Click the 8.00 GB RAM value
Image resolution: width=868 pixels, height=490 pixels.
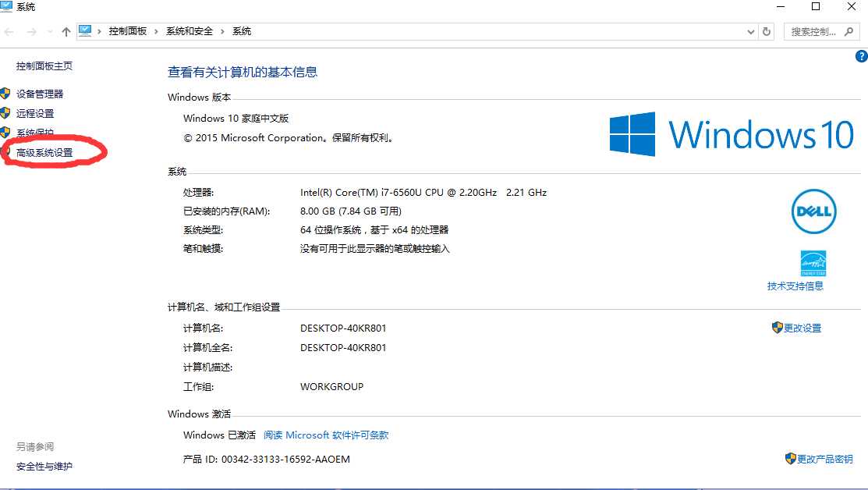350,211
